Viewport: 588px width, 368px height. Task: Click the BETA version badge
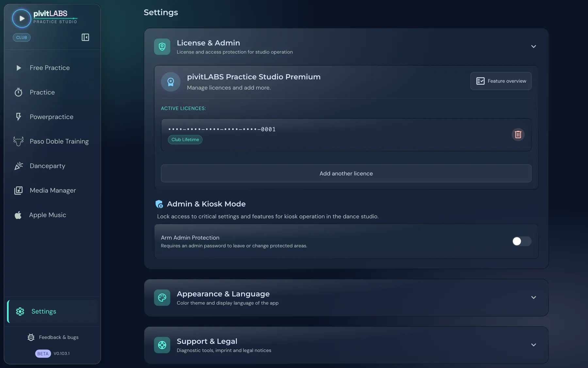click(x=43, y=354)
